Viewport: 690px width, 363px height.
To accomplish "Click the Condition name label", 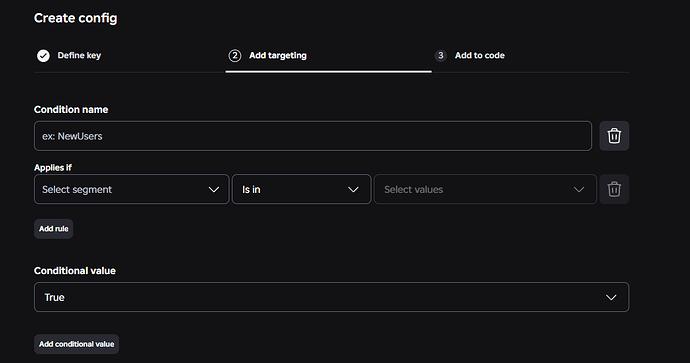I will (71, 110).
